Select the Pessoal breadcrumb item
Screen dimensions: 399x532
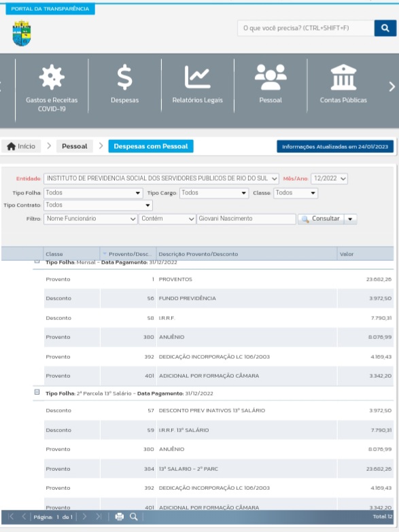coord(74,146)
